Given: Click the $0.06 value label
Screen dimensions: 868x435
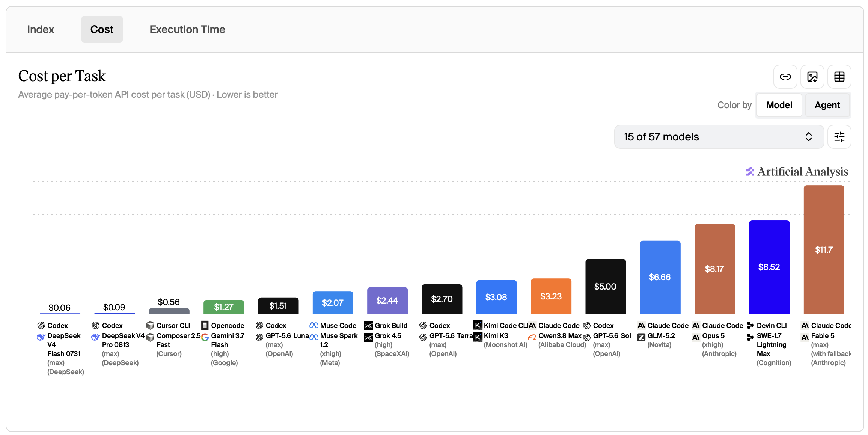Looking at the screenshot, I should point(59,308).
